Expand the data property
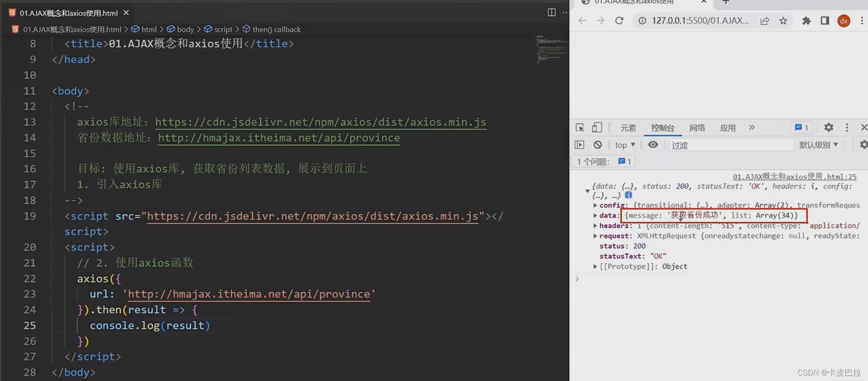 (x=595, y=215)
